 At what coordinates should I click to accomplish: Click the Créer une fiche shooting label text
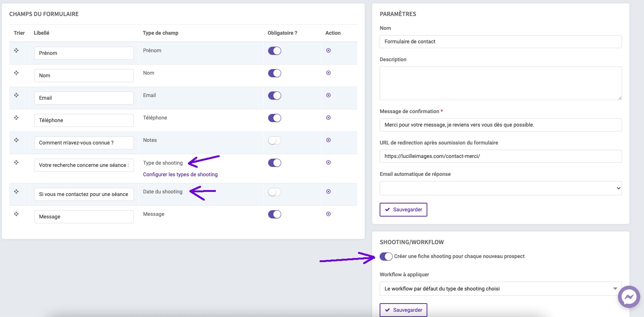(x=459, y=256)
